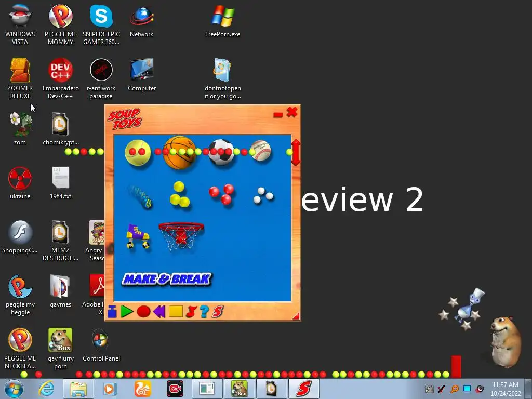Select the baseball toy
This screenshot has height=399, width=532.
(261, 151)
